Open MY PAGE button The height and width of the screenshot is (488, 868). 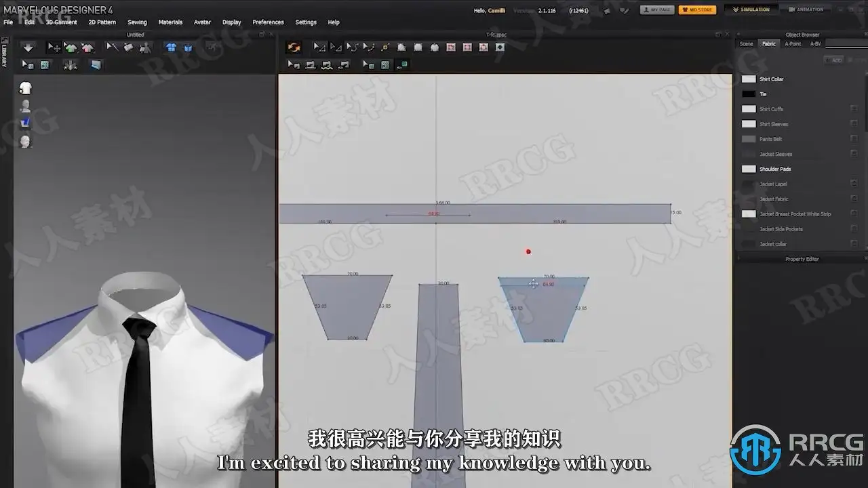point(657,9)
